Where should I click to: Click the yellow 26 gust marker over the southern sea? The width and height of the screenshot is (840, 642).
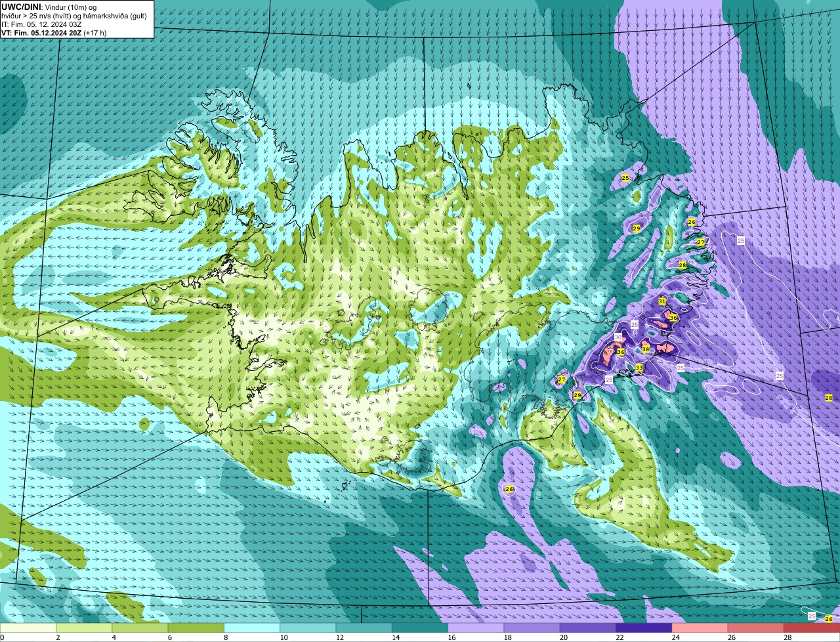pos(509,489)
